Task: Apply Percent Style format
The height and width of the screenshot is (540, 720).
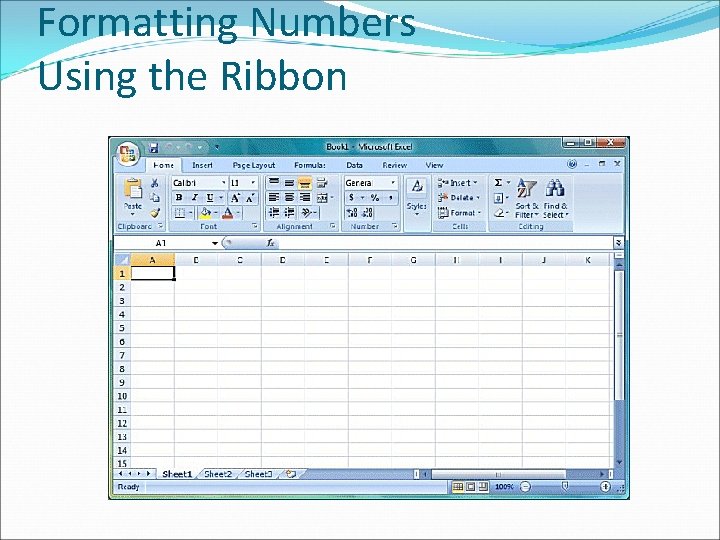Action: pyautogui.click(x=375, y=197)
